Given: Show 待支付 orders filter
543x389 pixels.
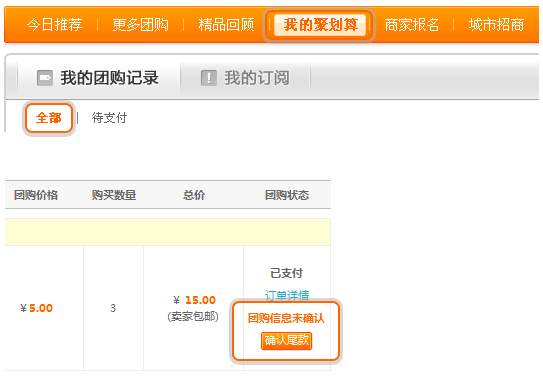Looking at the screenshot, I should coord(109,118).
